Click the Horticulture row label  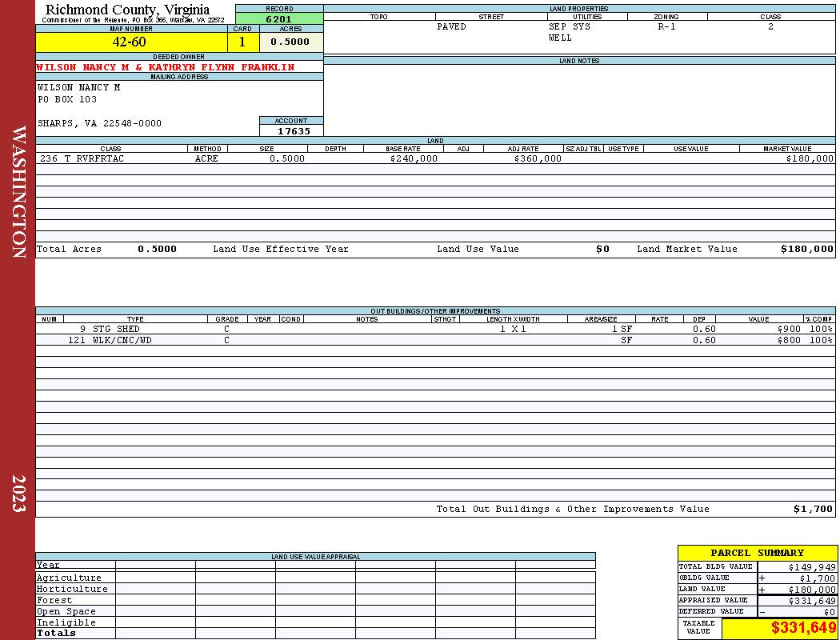pyautogui.click(x=72, y=589)
